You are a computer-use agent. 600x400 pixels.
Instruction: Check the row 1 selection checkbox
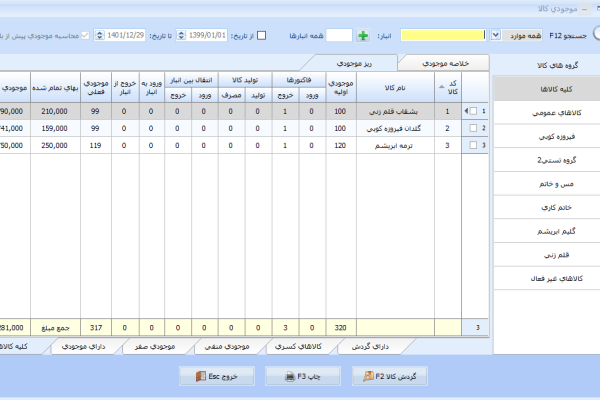473,111
